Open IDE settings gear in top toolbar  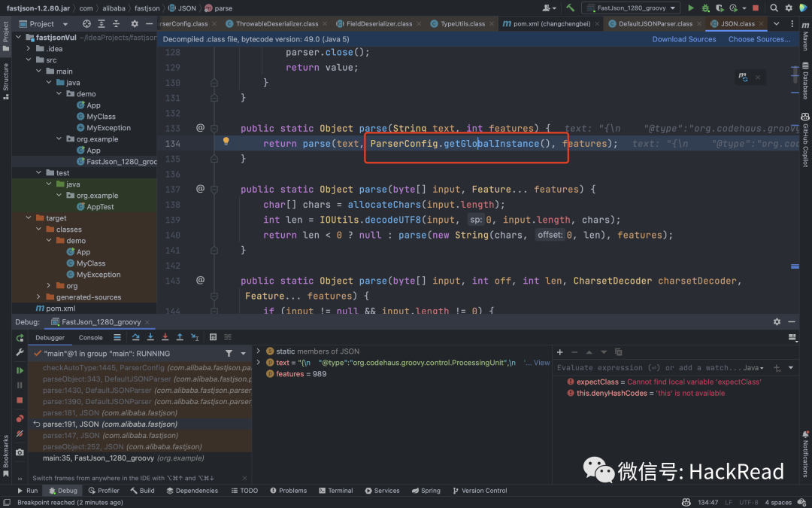(789, 8)
